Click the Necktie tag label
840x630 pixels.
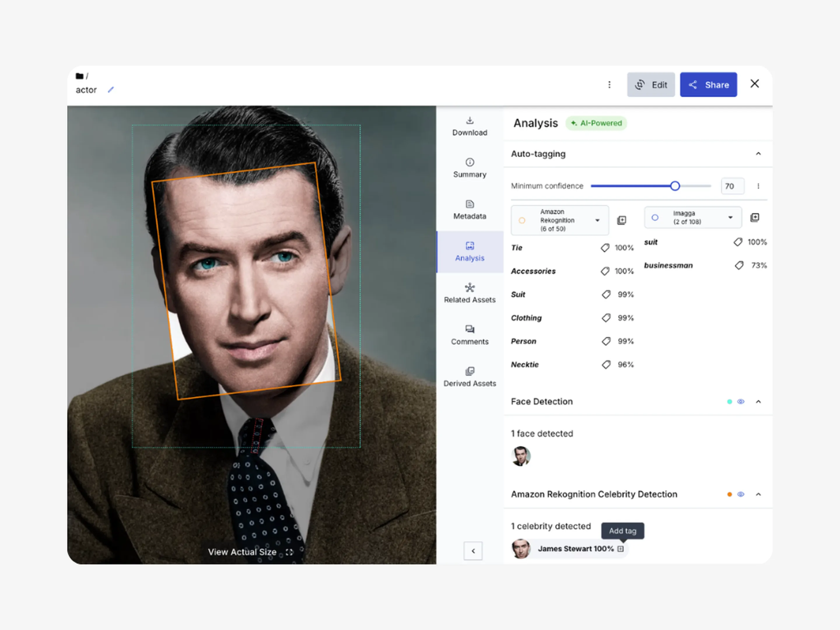pos(525,365)
